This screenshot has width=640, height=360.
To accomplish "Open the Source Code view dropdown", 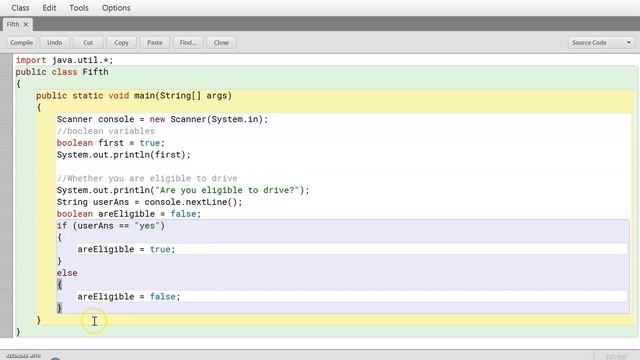I will (x=601, y=42).
